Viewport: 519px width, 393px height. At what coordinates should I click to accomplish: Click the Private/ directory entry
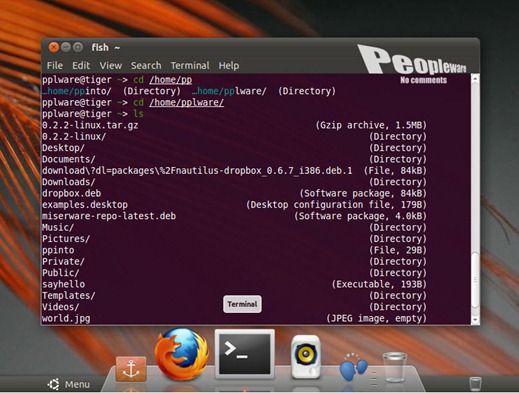(x=63, y=262)
